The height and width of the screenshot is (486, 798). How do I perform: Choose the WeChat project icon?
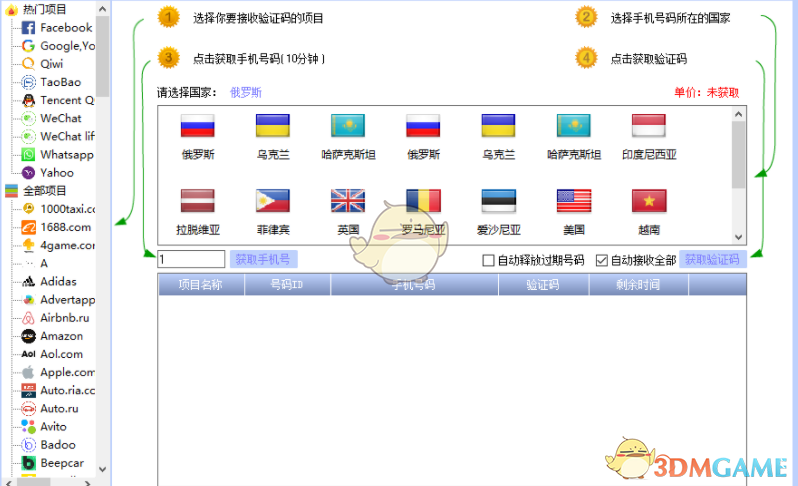click(x=28, y=118)
